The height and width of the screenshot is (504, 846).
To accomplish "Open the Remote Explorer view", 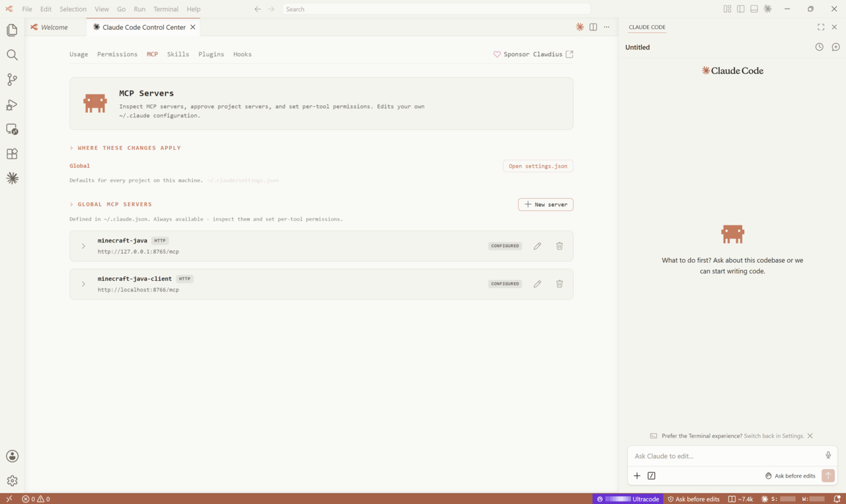I will 12,129.
